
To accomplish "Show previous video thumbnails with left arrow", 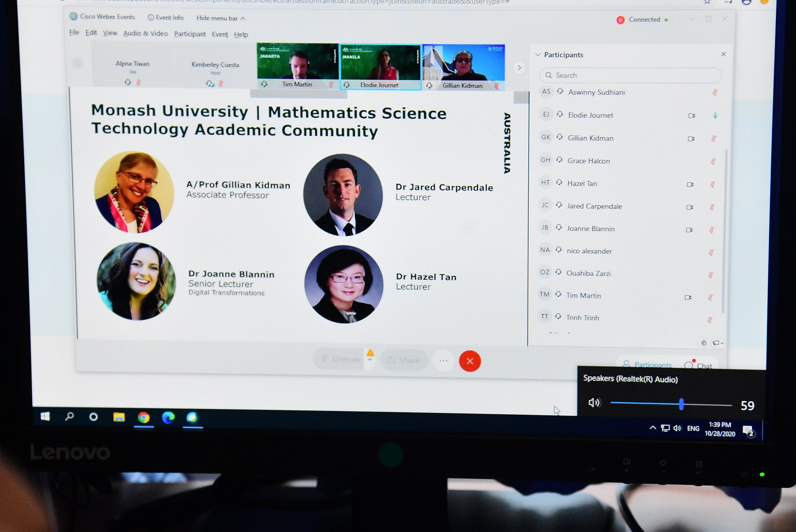I will coord(77,64).
